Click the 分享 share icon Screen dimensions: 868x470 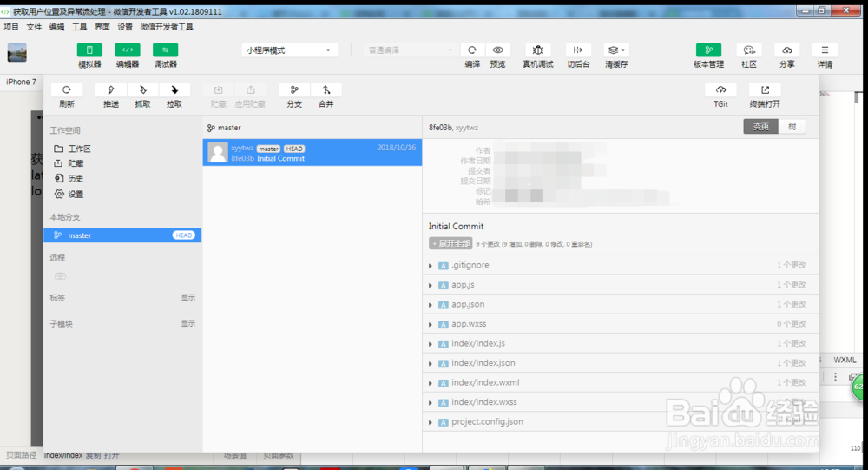pyautogui.click(x=786, y=50)
